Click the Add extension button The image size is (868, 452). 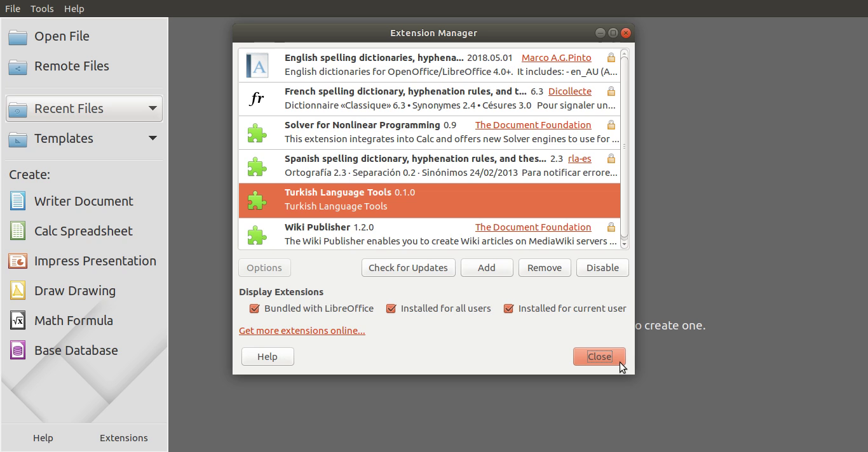tap(487, 268)
